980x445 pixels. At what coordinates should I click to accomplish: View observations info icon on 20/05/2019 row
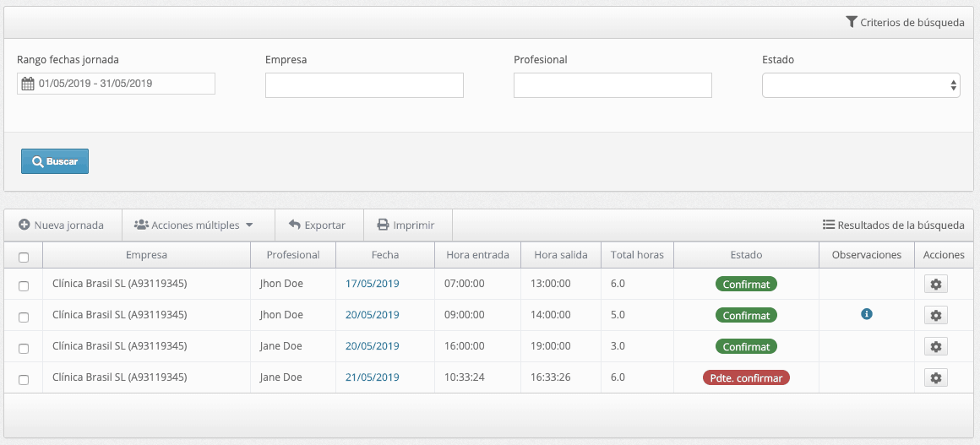866,314
